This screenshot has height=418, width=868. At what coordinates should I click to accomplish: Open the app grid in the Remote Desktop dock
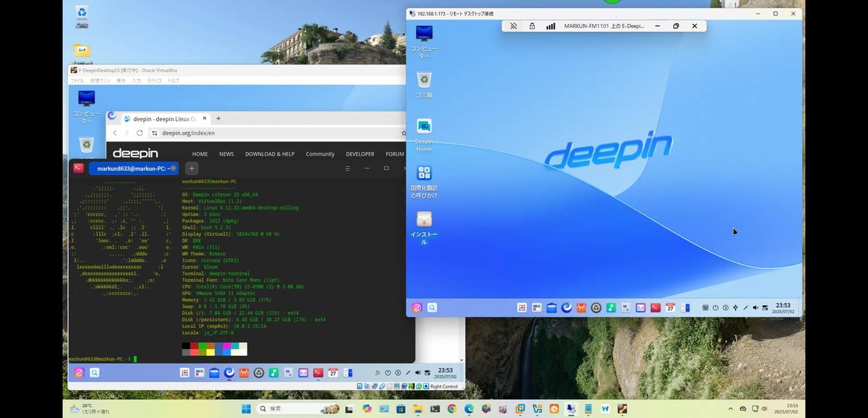tap(522, 307)
